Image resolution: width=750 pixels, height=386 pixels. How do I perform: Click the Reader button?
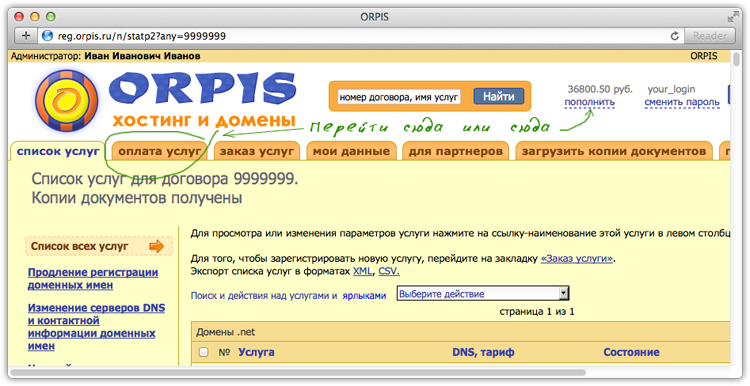coord(710,36)
